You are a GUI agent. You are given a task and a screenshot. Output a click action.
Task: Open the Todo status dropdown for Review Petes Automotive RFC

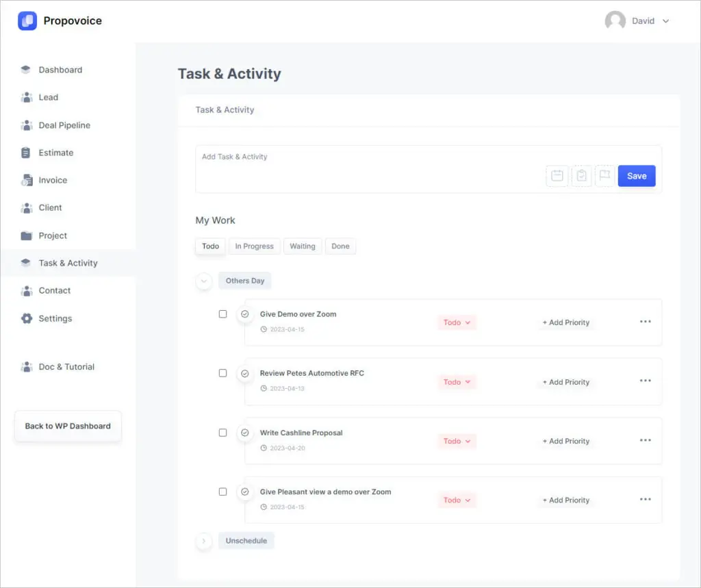pyautogui.click(x=457, y=382)
